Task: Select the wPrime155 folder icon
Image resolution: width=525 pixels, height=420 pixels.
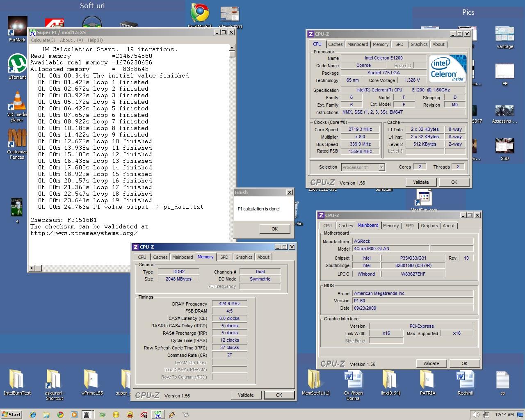Action: coord(92,382)
